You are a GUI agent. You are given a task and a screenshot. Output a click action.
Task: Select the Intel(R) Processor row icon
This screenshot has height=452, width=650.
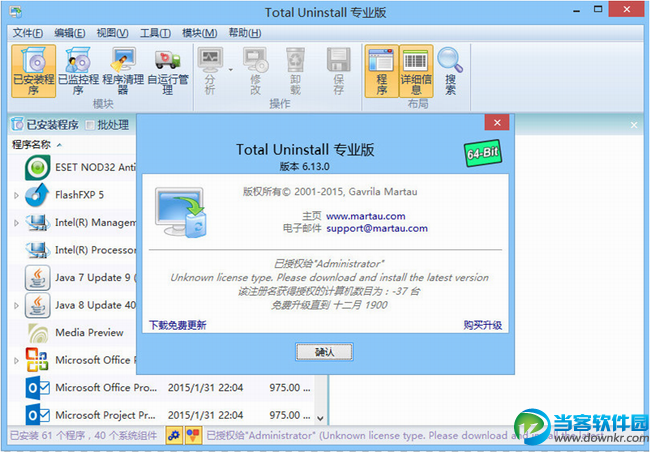pos(37,250)
